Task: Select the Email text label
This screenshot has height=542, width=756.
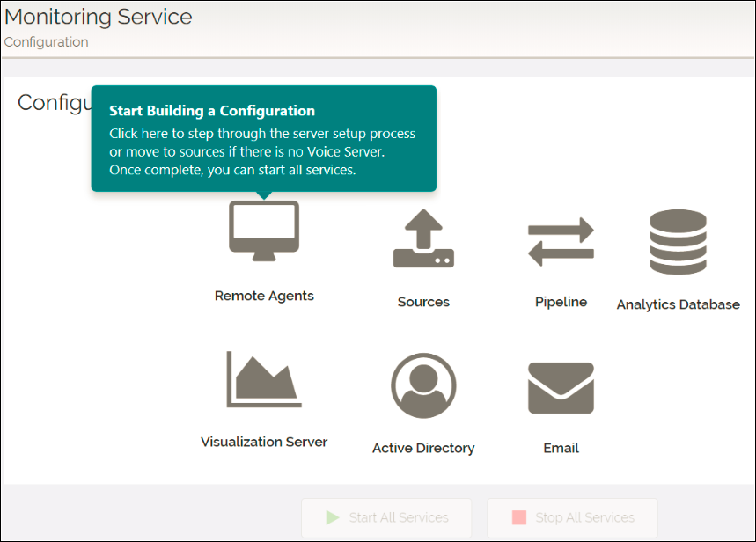Action: (x=561, y=448)
